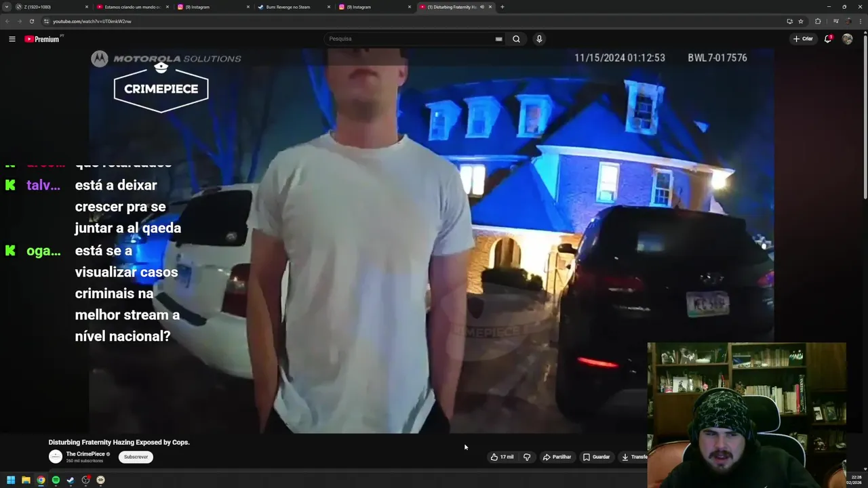This screenshot has height=488, width=868.
Task: Switch to Estamos criando um mundo tab
Action: [132, 7]
